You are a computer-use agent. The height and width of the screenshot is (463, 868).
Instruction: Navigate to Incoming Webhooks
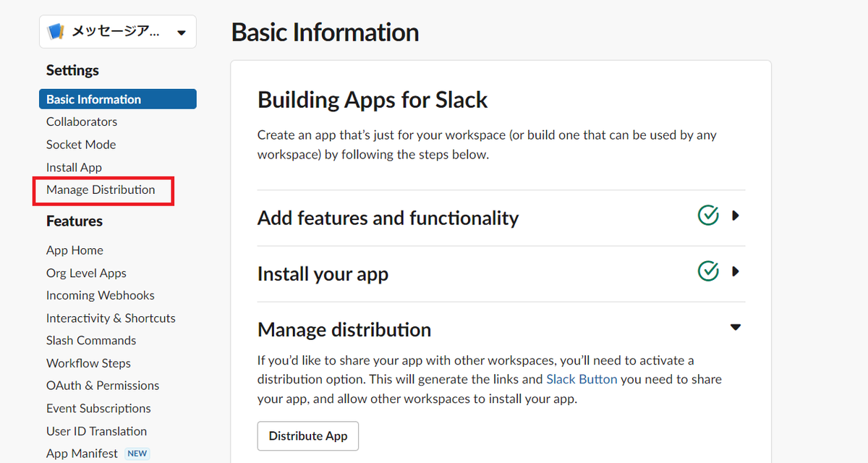click(101, 295)
